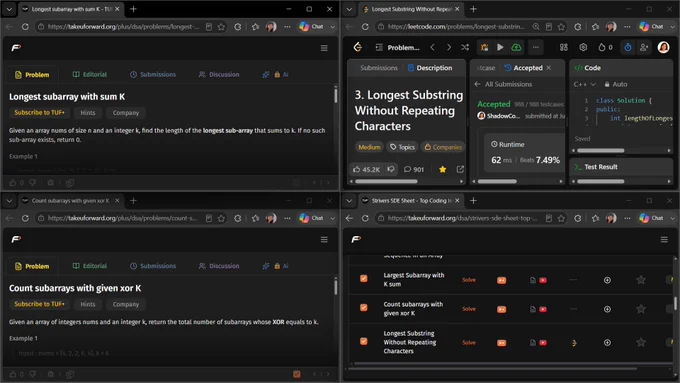
Task: Open LeetCode debugger icon beside run button
Action: (x=484, y=47)
